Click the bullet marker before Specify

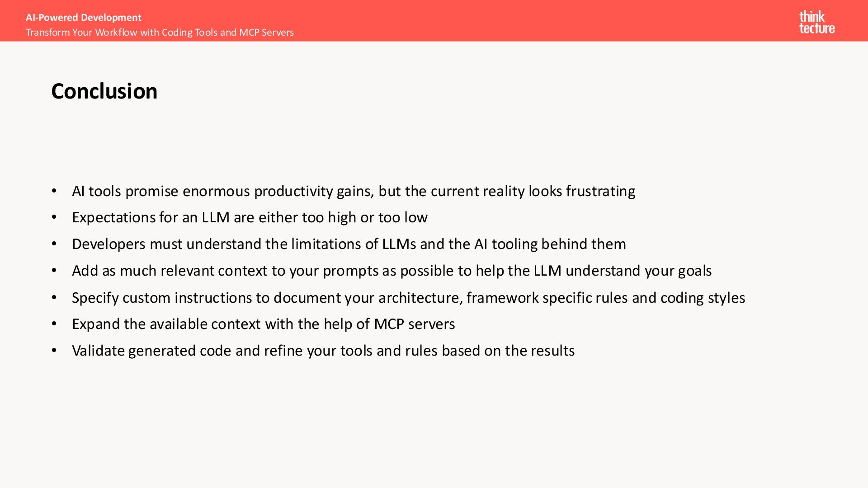[54, 298]
